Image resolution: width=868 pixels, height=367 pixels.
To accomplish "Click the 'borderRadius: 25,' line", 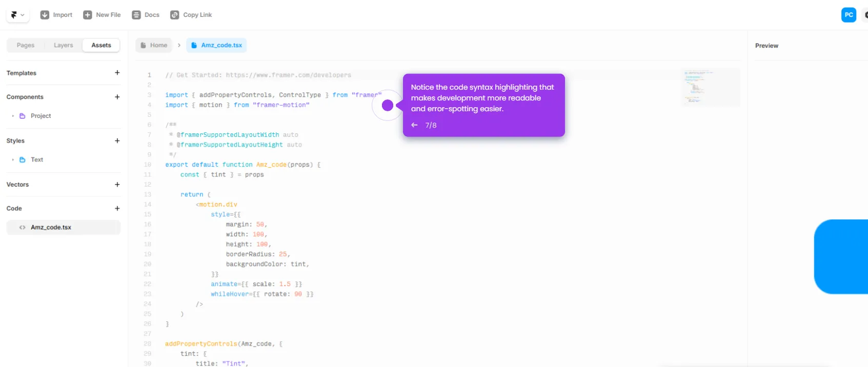I will point(258,254).
